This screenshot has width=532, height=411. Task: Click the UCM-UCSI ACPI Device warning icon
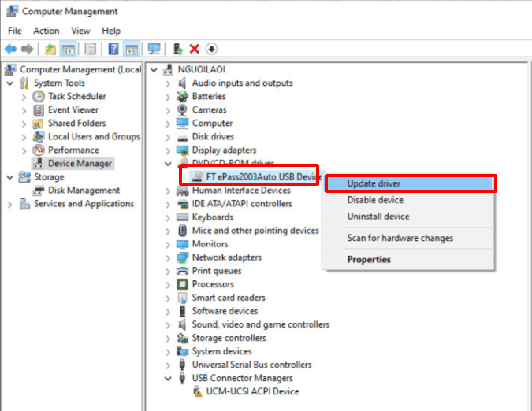click(197, 391)
